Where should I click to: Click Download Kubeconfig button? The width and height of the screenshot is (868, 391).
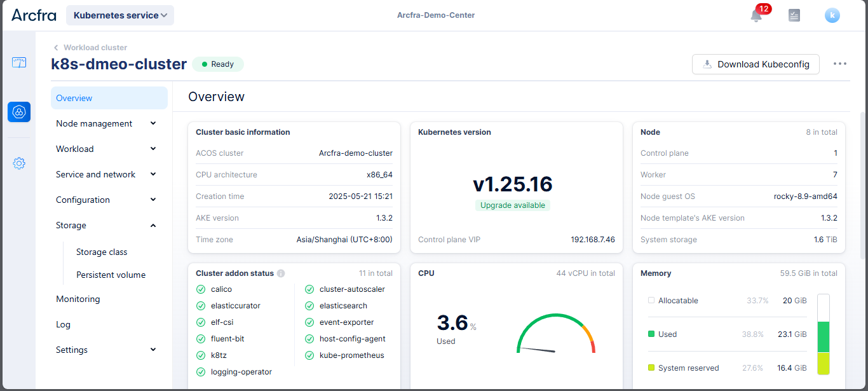pos(755,64)
